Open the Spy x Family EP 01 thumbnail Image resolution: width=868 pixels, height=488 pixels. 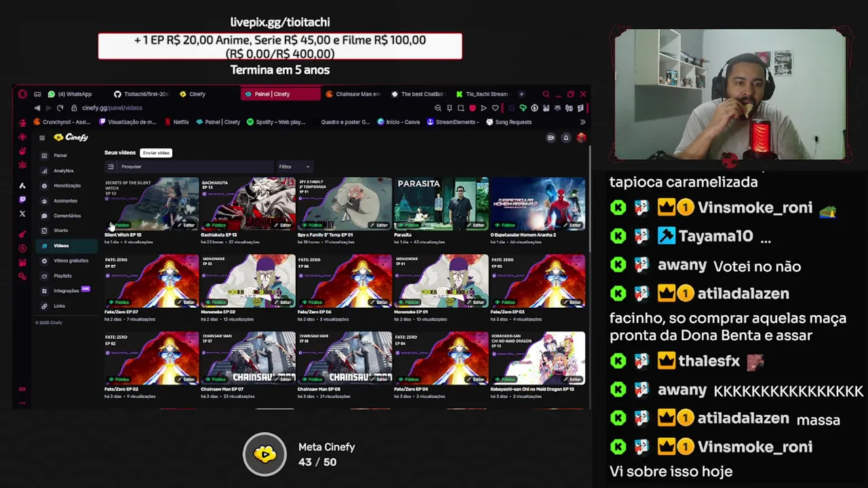point(344,203)
